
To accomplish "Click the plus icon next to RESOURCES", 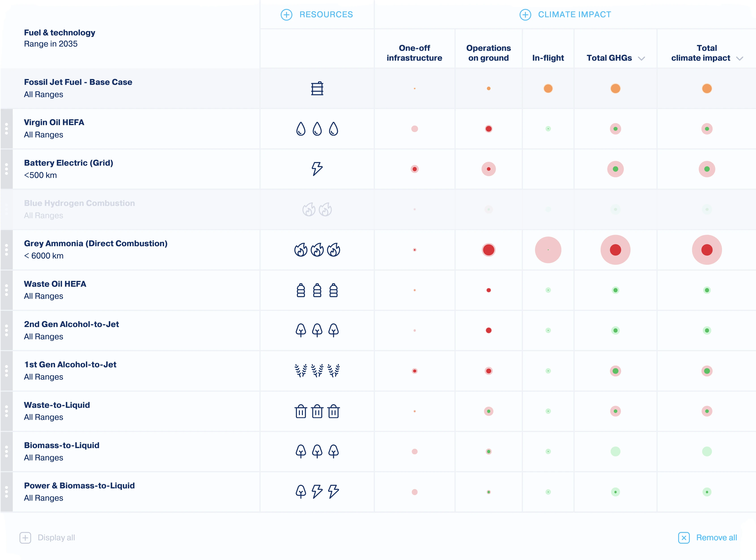I will coord(286,15).
